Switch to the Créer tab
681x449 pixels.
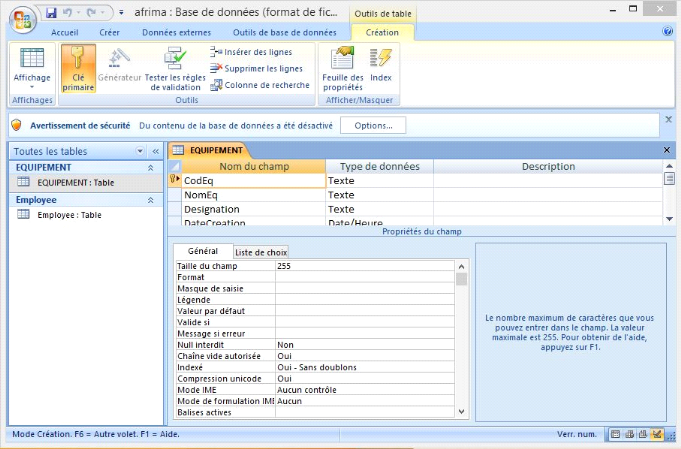click(x=109, y=32)
